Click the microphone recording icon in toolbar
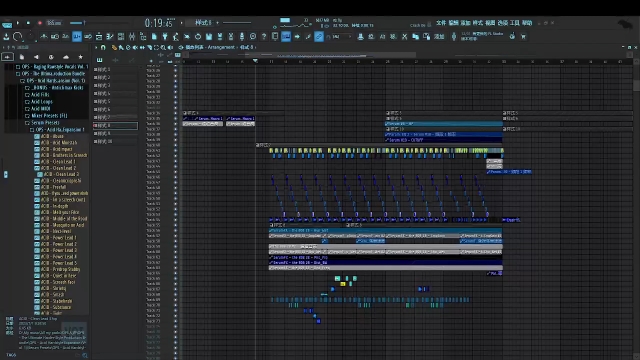The width and height of the screenshot is (640, 360). (x=242, y=37)
